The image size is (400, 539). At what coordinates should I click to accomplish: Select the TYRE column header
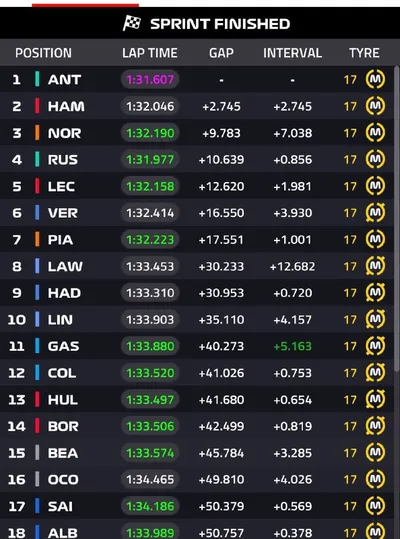tap(364, 53)
